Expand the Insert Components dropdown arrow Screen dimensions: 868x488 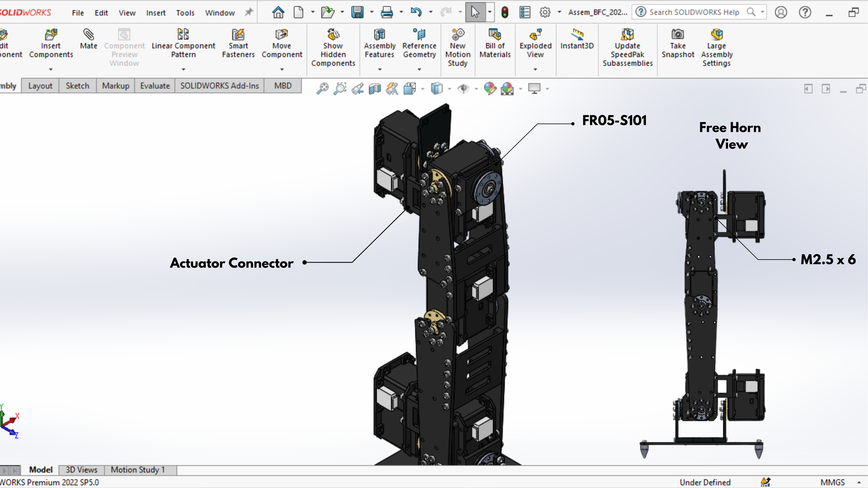[x=51, y=69]
